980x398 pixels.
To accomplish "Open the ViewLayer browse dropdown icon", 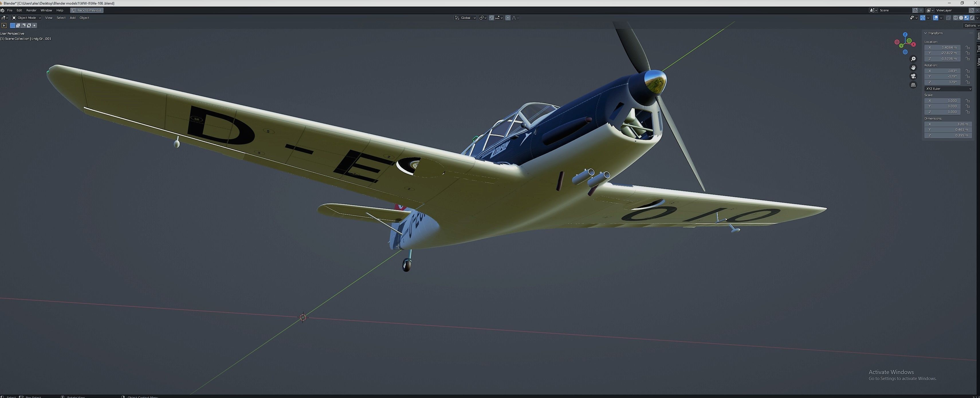I will pyautogui.click(x=930, y=10).
